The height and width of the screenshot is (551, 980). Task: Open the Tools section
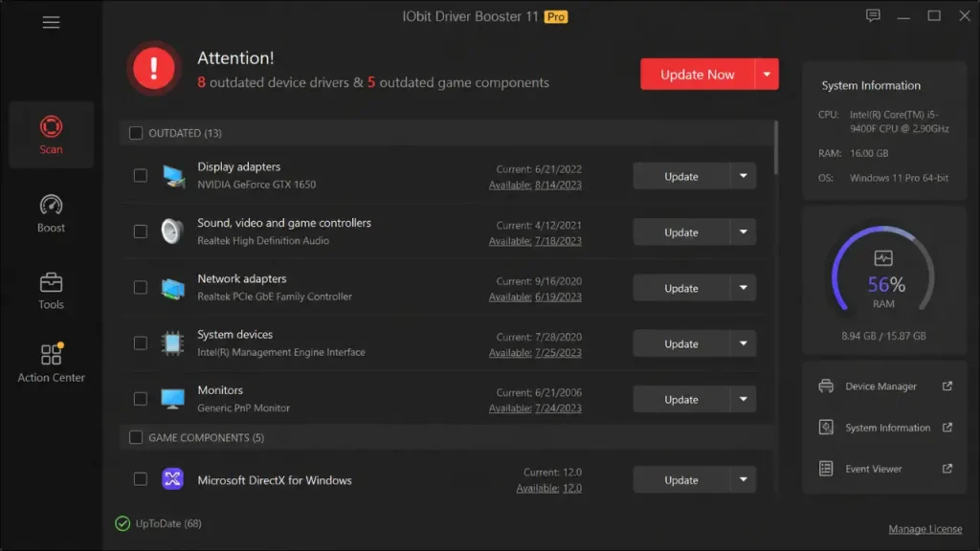[x=52, y=291]
